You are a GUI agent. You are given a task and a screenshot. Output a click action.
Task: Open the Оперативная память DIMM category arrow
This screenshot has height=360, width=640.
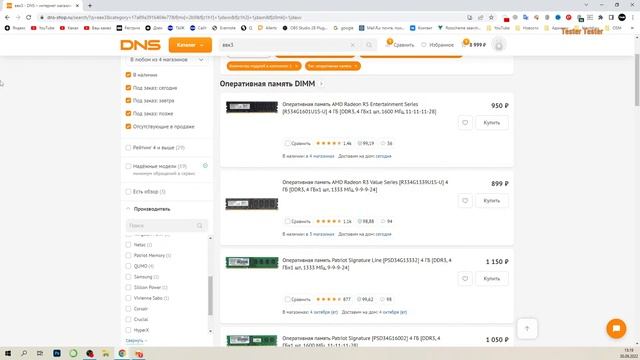pyautogui.click(x=322, y=84)
